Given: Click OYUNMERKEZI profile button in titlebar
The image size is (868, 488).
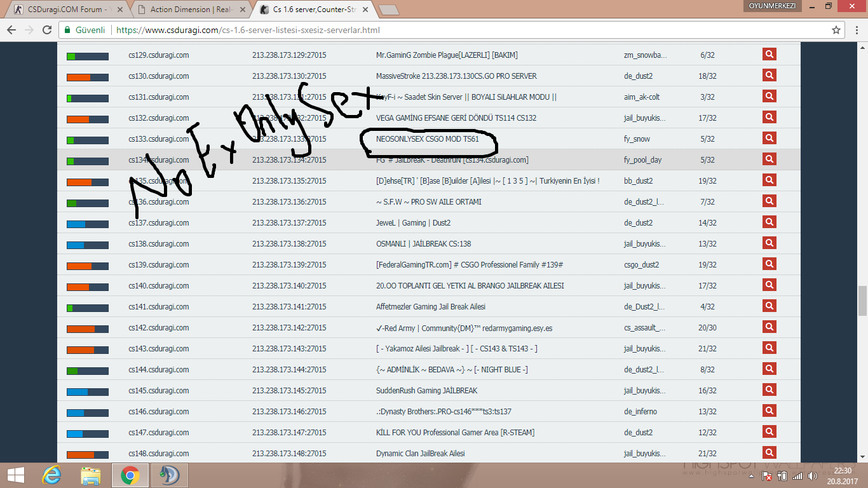Looking at the screenshot, I should coord(772,5).
